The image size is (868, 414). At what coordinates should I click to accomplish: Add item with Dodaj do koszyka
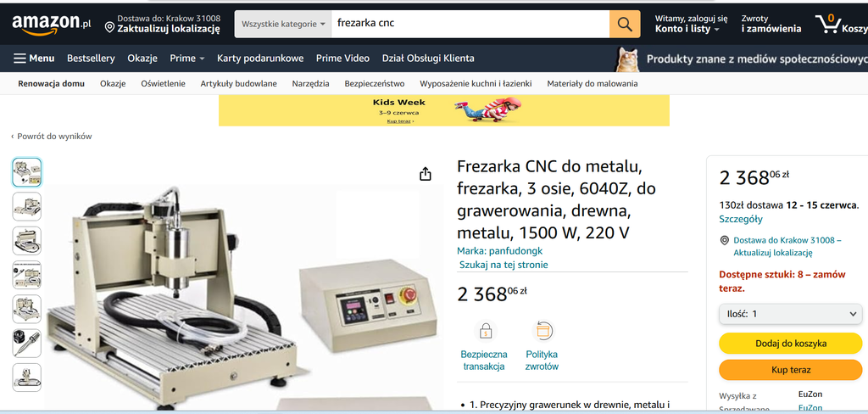tap(791, 343)
